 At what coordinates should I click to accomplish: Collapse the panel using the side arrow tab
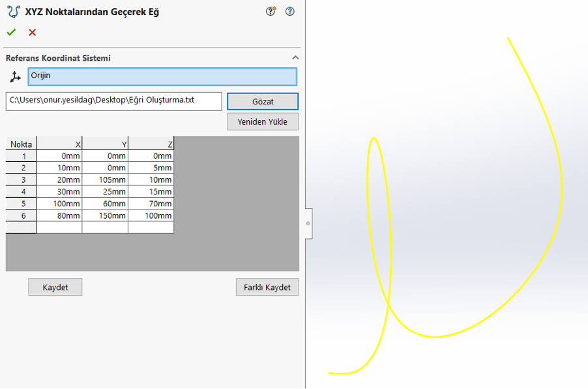(308, 223)
